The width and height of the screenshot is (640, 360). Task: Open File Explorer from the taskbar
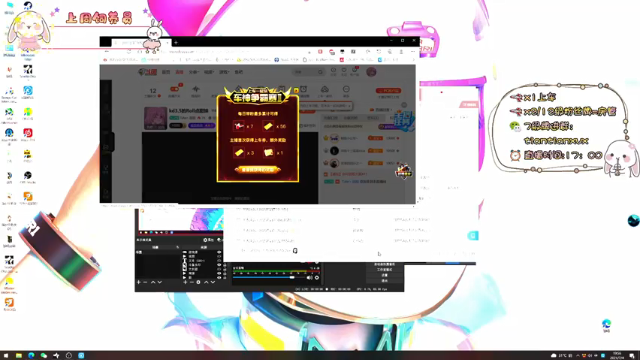coord(19,356)
